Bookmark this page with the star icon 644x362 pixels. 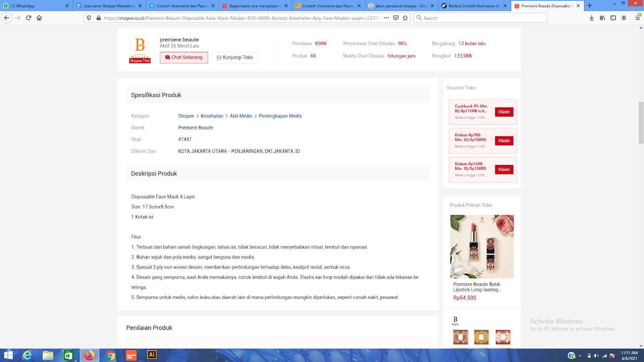[405, 18]
